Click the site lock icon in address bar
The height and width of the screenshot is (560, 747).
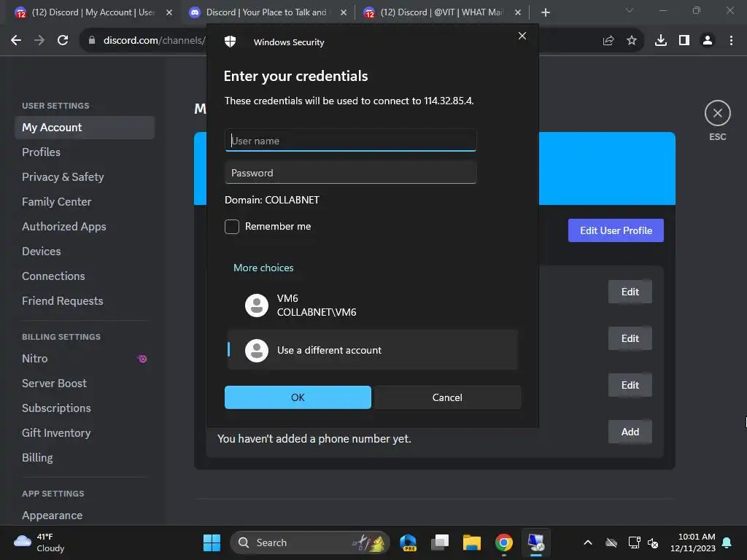tap(92, 41)
